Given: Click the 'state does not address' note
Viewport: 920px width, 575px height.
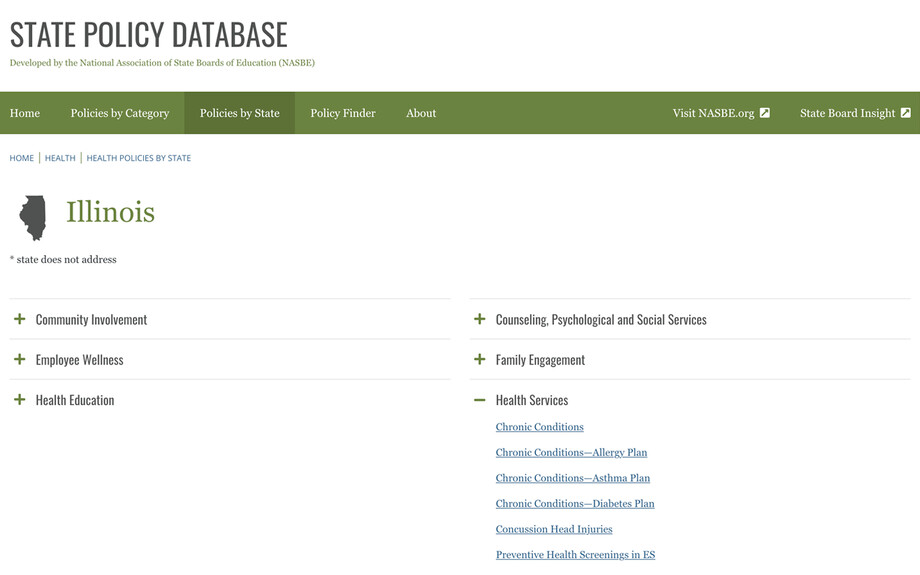Looking at the screenshot, I should [63, 259].
